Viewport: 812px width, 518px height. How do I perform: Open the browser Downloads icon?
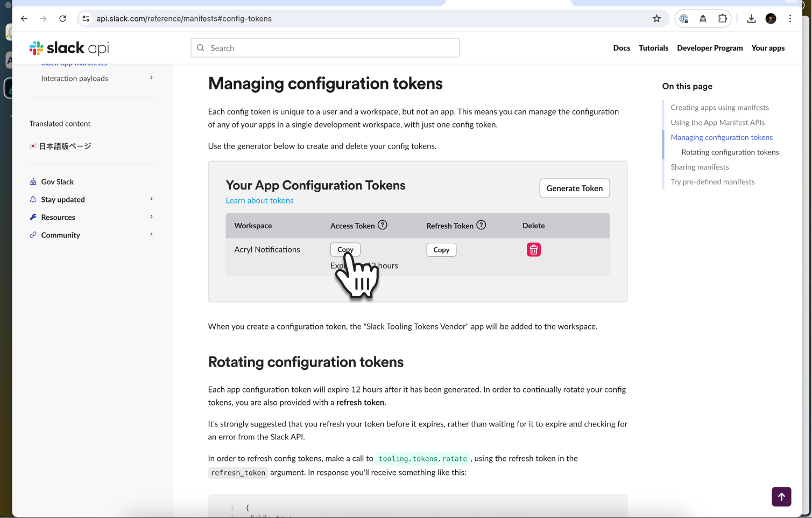(x=751, y=18)
